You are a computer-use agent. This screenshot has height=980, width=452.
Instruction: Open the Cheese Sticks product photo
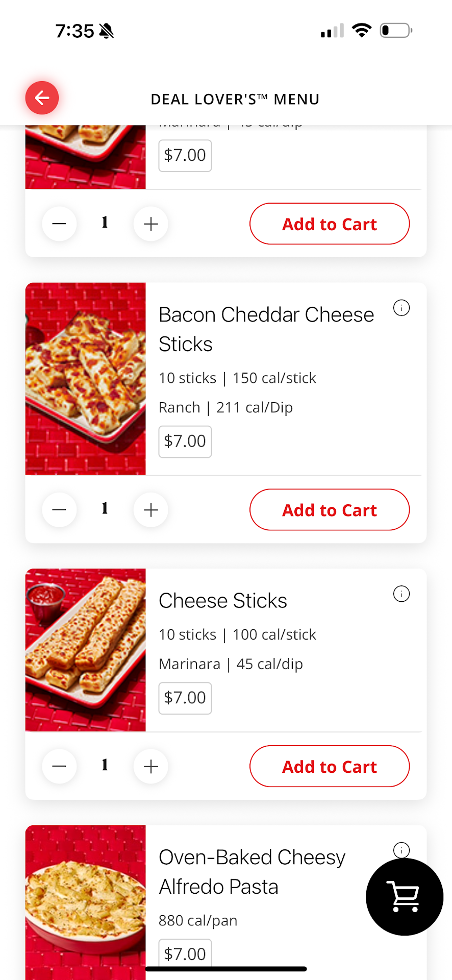(86, 650)
